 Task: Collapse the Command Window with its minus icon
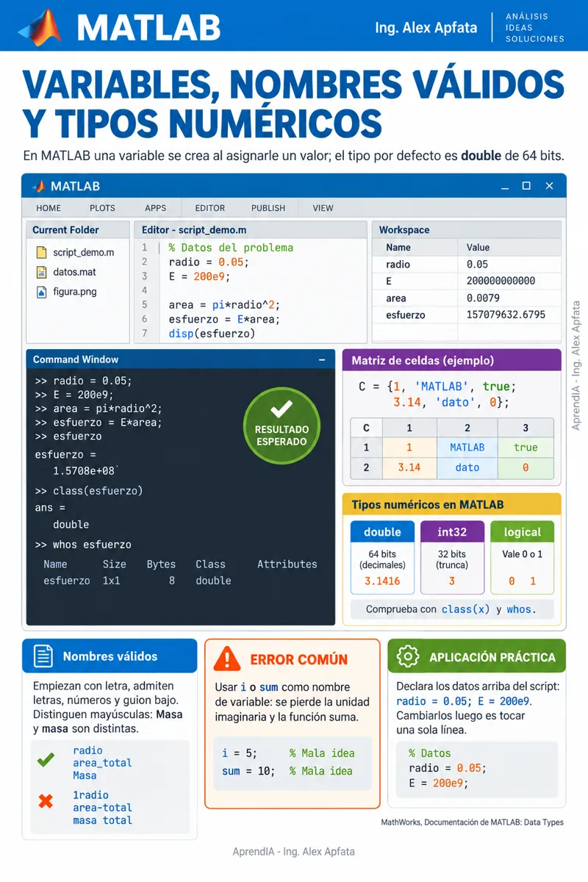tap(322, 360)
